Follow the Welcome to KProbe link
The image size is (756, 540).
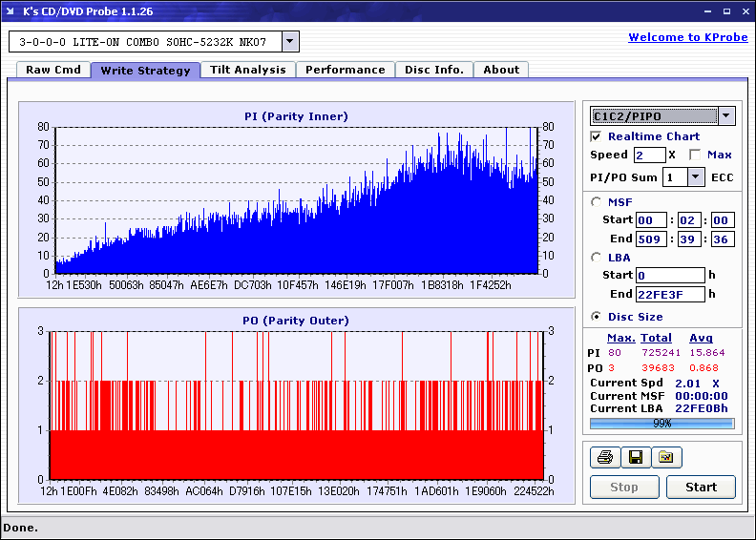[682, 37]
